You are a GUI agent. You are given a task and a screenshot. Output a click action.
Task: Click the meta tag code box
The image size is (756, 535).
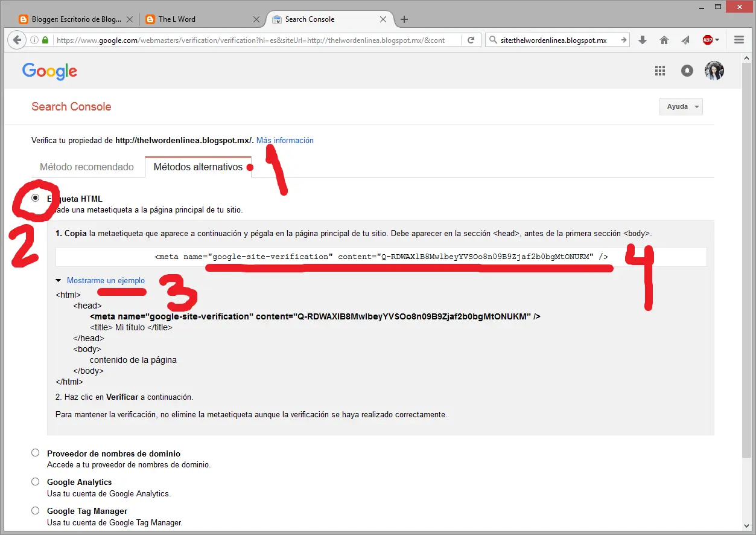click(381, 257)
